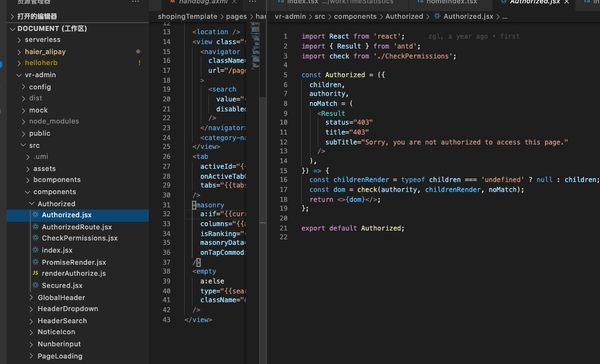This screenshot has width=600, height=364.
Task: Click 'export default Authorized;' on line 21
Action: click(353, 228)
